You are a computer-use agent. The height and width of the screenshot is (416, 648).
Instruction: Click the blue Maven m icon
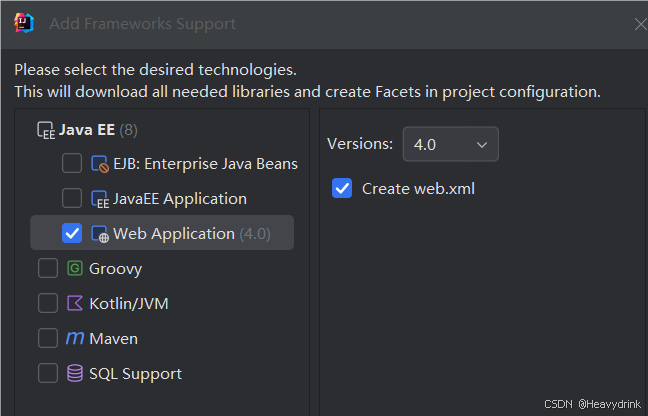pos(75,338)
